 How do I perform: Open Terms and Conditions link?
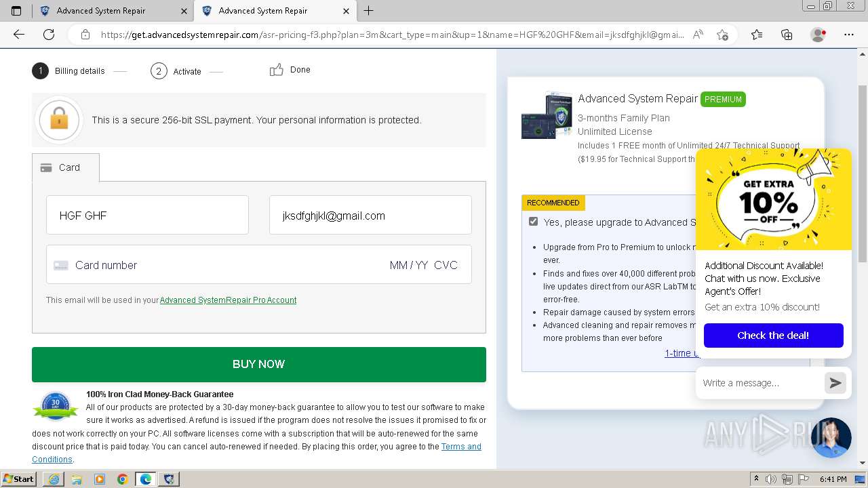(x=460, y=447)
